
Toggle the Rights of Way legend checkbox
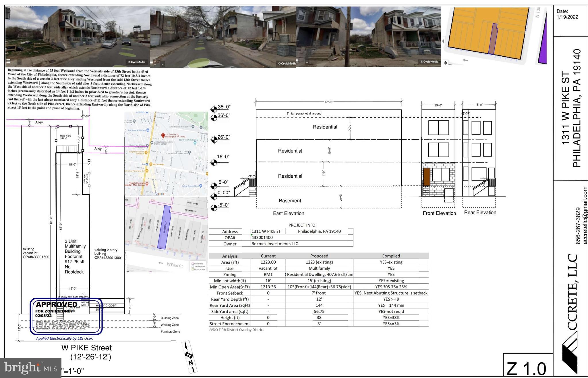[193, 269]
